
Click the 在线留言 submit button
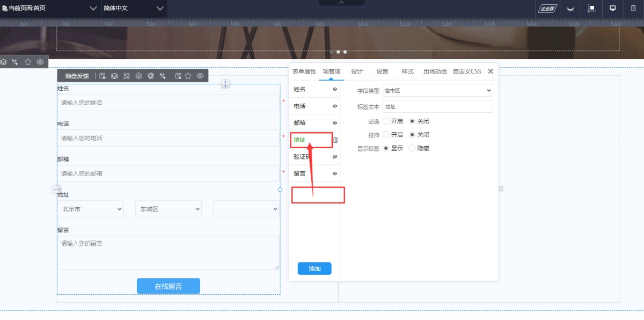pyautogui.click(x=168, y=286)
